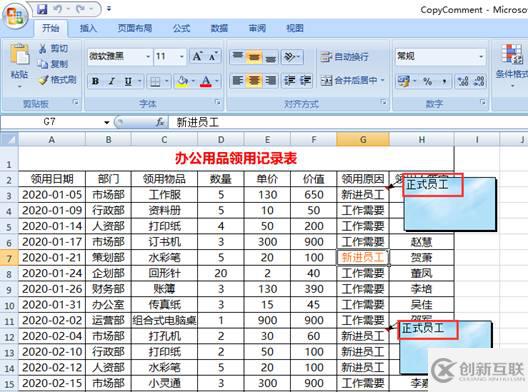The height and width of the screenshot is (392, 528).
Task: Click the fx insert function button
Action: [x=160, y=122]
